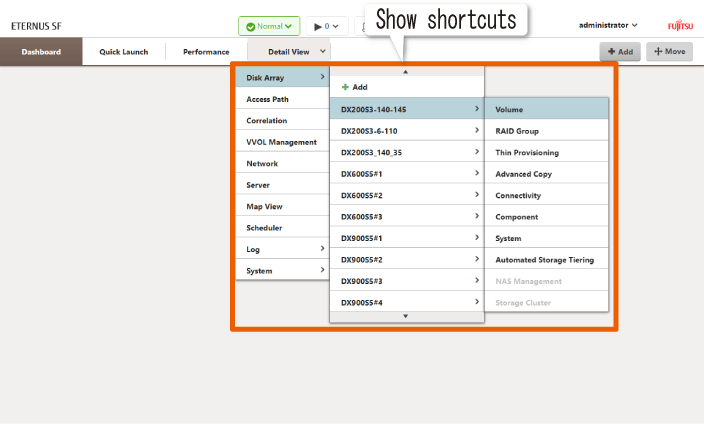The height and width of the screenshot is (424, 704).
Task: Select Automated Storage Tiering shortcut
Action: [x=546, y=260]
